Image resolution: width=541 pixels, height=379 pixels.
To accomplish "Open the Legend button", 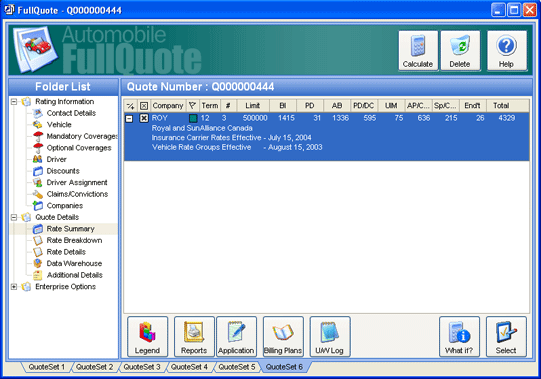I will [147, 337].
